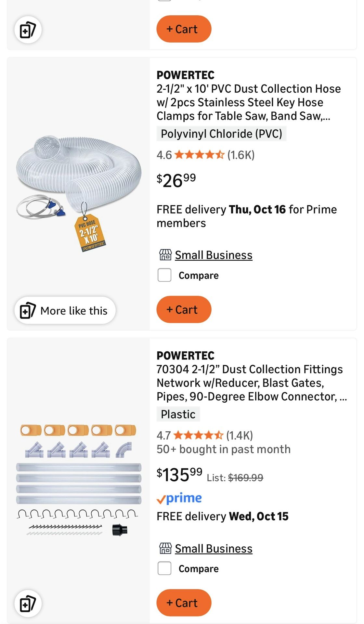Click the Prime logo on the fittings listing
The width and height of the screenshot is (364, 624).
(x=179, y=498)
